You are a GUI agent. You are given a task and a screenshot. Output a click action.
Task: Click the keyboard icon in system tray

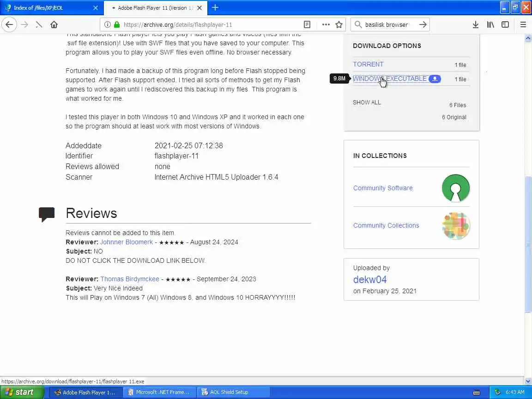click(x=477, y=393)
